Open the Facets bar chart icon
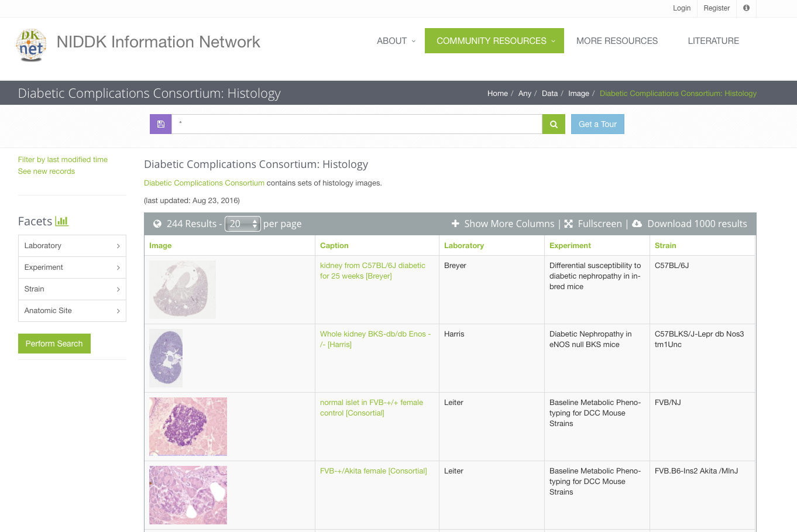797x532 pixels. 61,221
